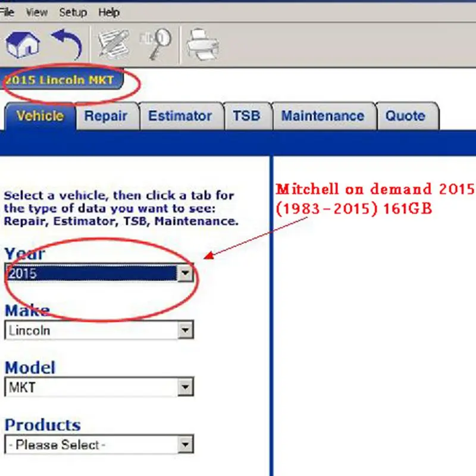476x476 pixels.
Task: Open the magnifying glass search tool
Action: click(x=156, y=44)
